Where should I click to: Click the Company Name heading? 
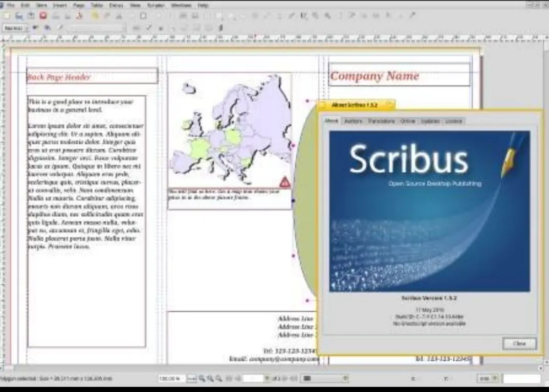pos(375,76)
